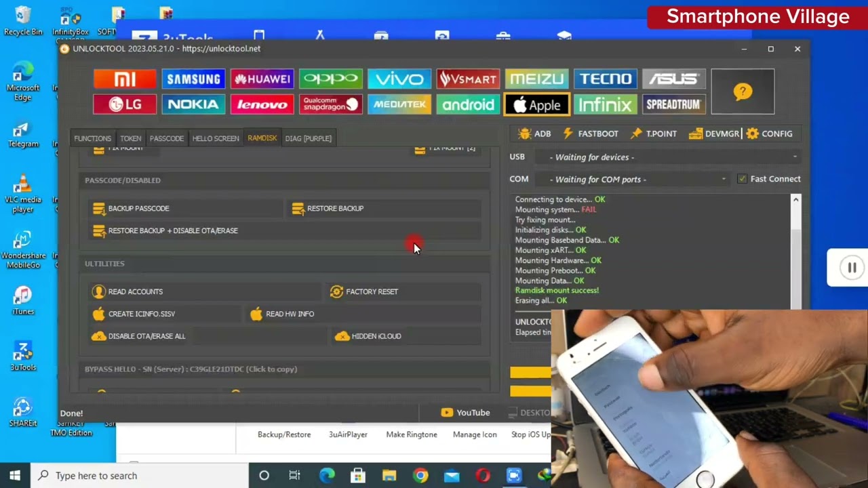Click RESTORE BACKUP + DISABLE OTA/ERASE
The height and width of the screenshot is (488, 868).
click(x=285, y=231)
